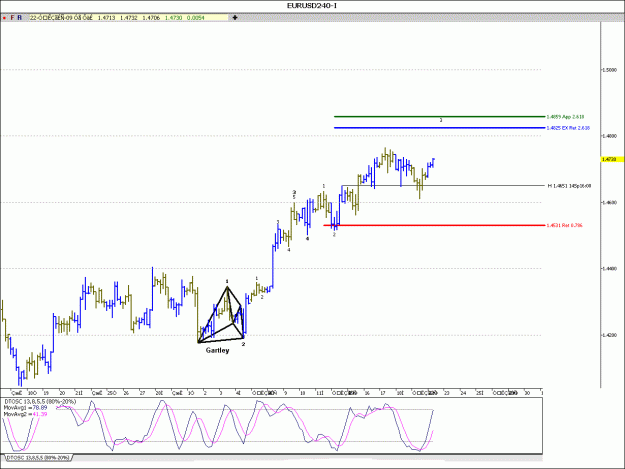The image size is (625, 469).
Task: Click the date field in chart header
Action: 61,18
